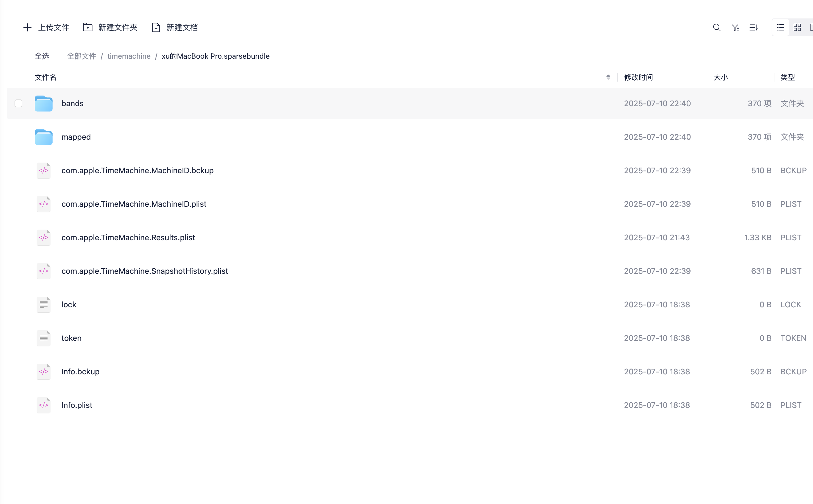Navigate to timemachine breadcrumb folder
The height and width of the screenshot is (504, 813).
[129, 56]
